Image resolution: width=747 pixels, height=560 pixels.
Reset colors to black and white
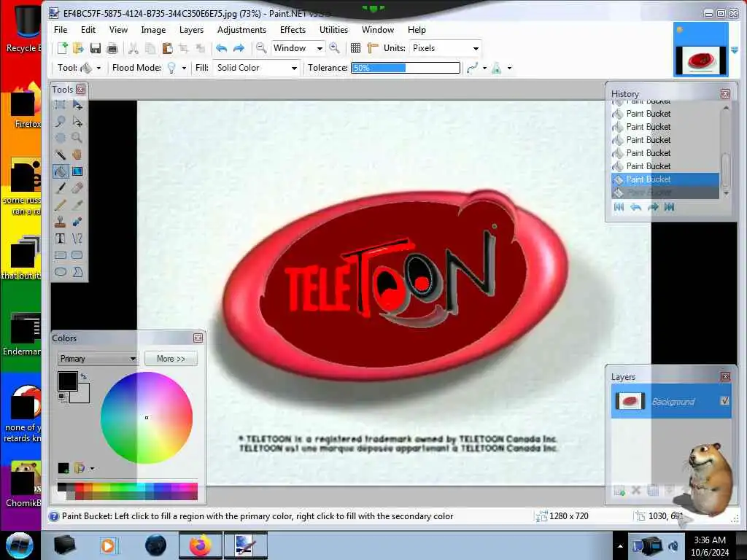(62, 397)
